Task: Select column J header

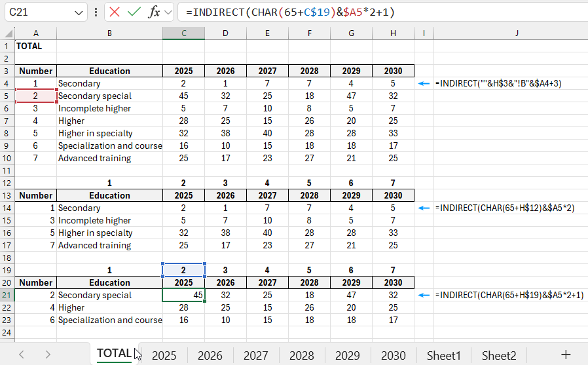Action: pyautogui.click(x=517, y=33)
